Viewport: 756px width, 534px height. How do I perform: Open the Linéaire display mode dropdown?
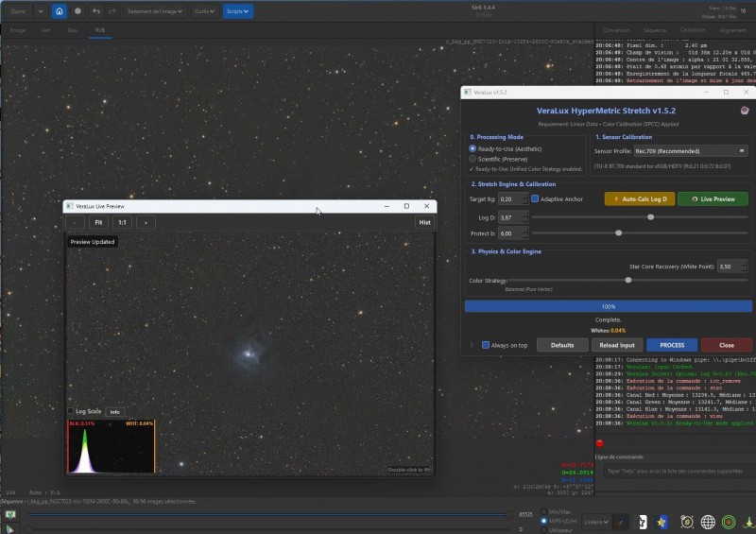pos(596,522)
